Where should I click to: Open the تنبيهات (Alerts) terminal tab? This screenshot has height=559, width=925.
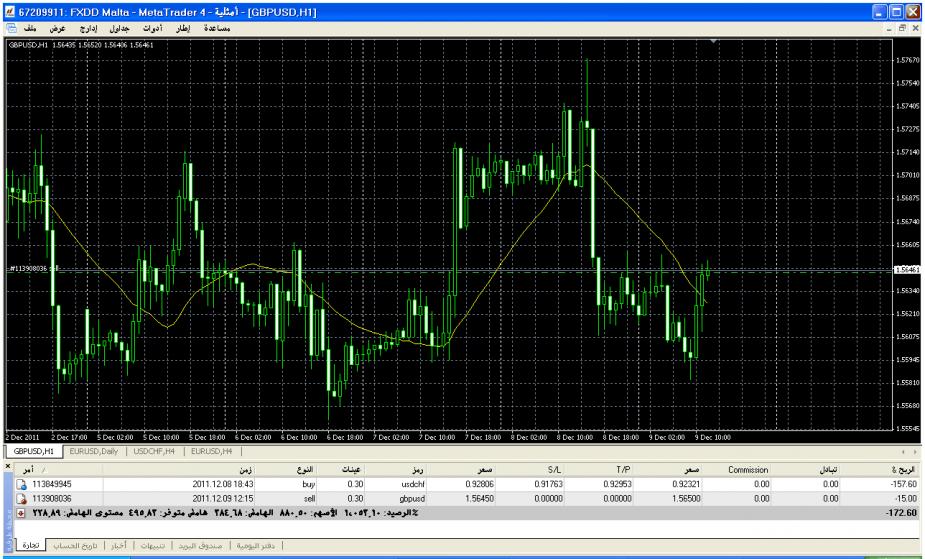tap(153, 545)
